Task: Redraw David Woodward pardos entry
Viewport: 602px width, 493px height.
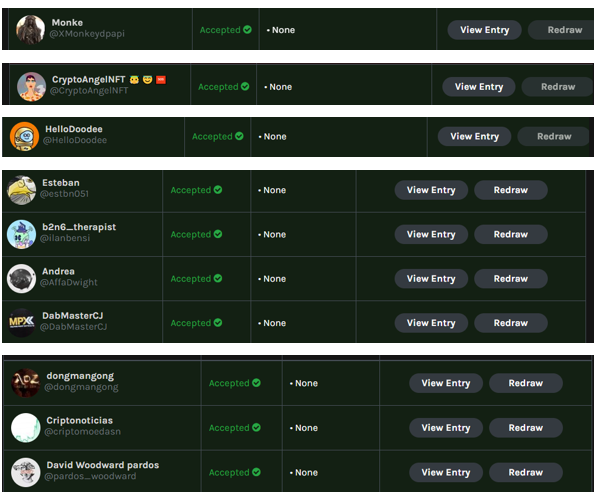Action: point(526,472)
